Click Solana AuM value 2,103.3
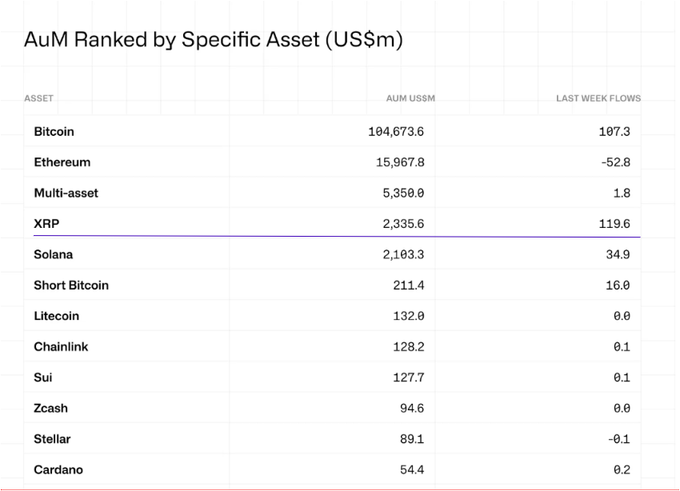680x491 pixels. point(403,255)
